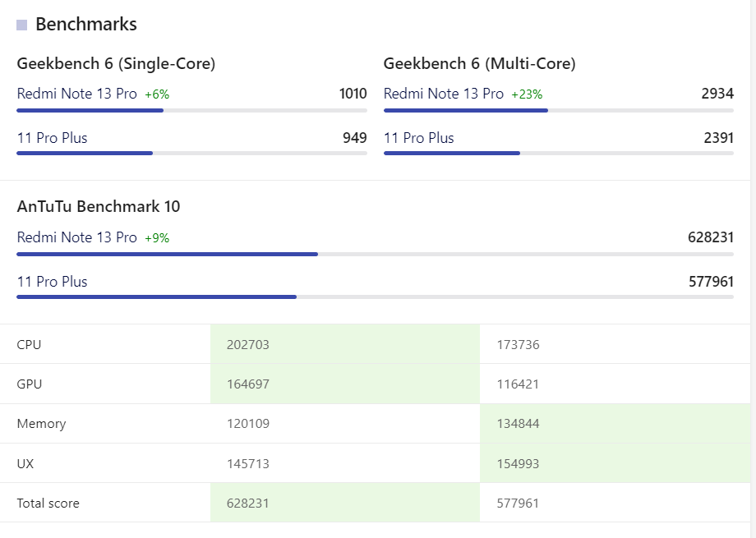Click the multi-core score 2934
This screenshot has width=756, height=538.
(x=717, y=94)
